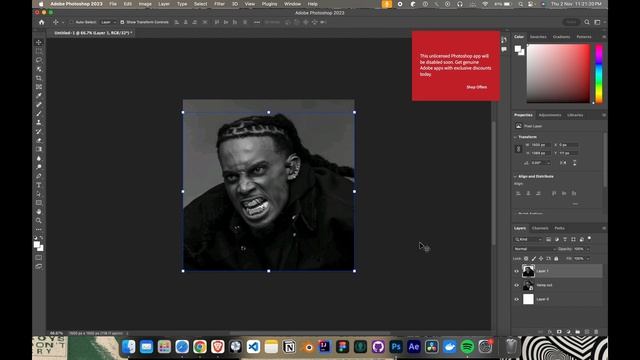The width and height of the screenshot is (640, 360).
Task: Click the Home icon in options bar
Action: click(x=41, y=22)
